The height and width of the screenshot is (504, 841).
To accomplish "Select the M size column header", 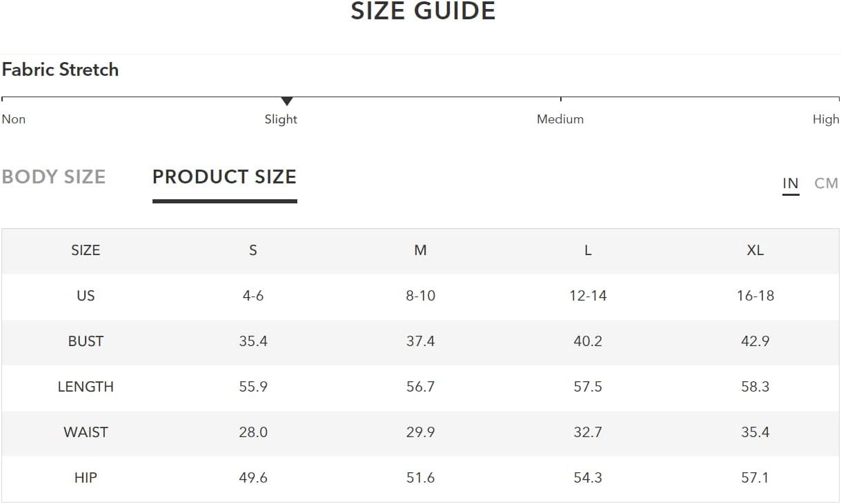I will point(421,250).
